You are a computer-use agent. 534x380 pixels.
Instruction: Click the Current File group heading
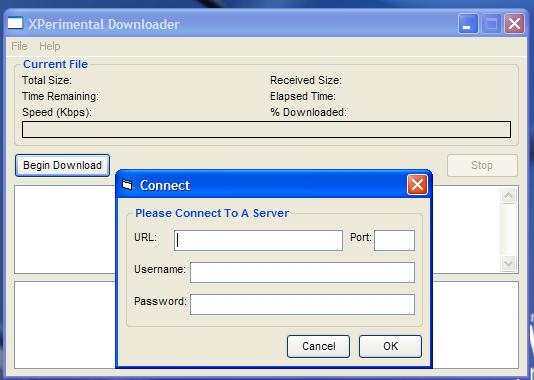click(56, 64)
